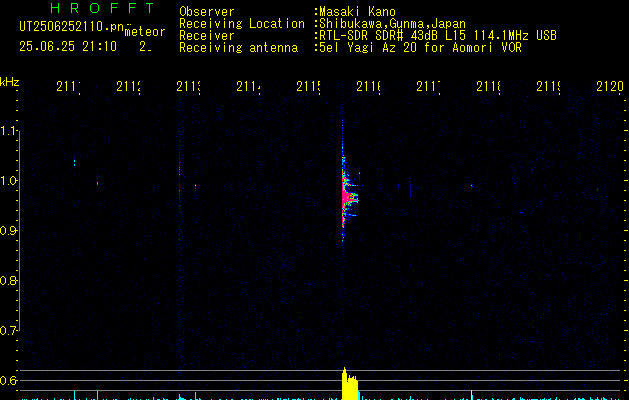Click observer name Masaki Kano
Viewport: 629px width, 400px height.
357,12
